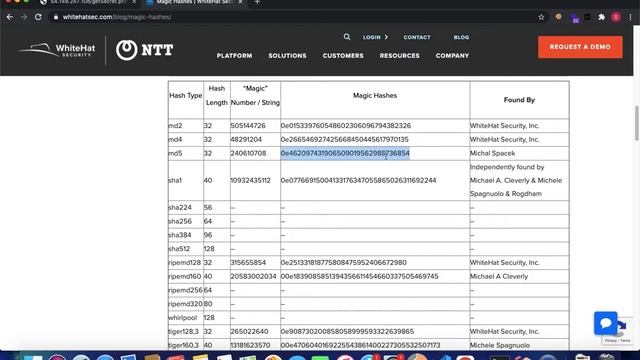Screen dimensions: 640x360
Task: Click the 'whirlpool' hash type cell
Action: coord(182,318)
